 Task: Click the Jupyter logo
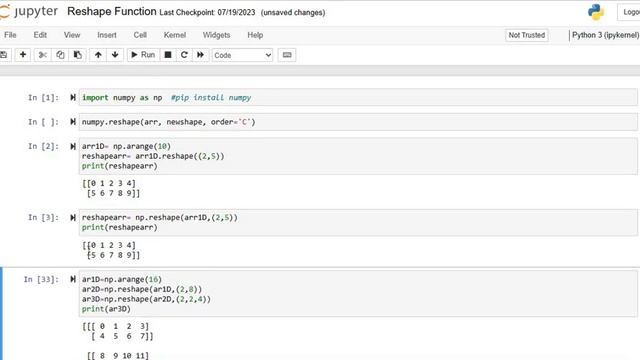point(29,11)
